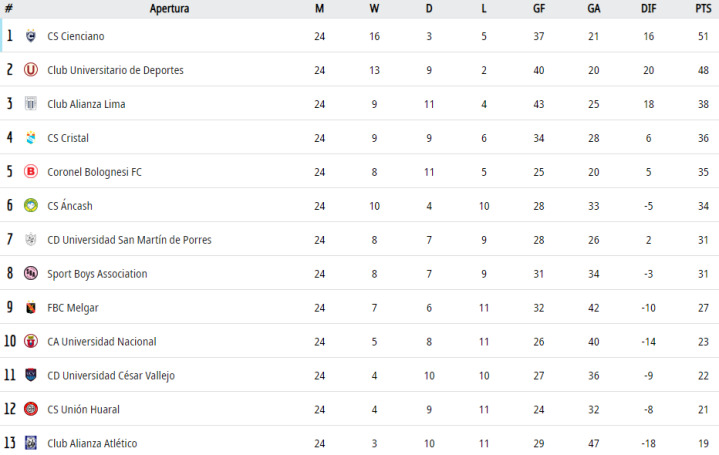Viewport: 719px width, 455px height.
Task: Click the Sport Boys Association crest icon
Action: pyautogui.click(x=31, y=274)
